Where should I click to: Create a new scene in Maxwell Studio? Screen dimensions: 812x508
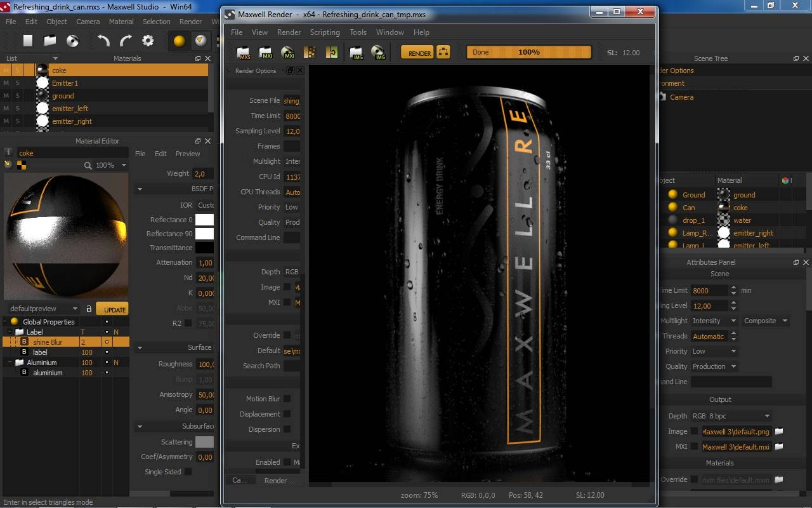28,41
